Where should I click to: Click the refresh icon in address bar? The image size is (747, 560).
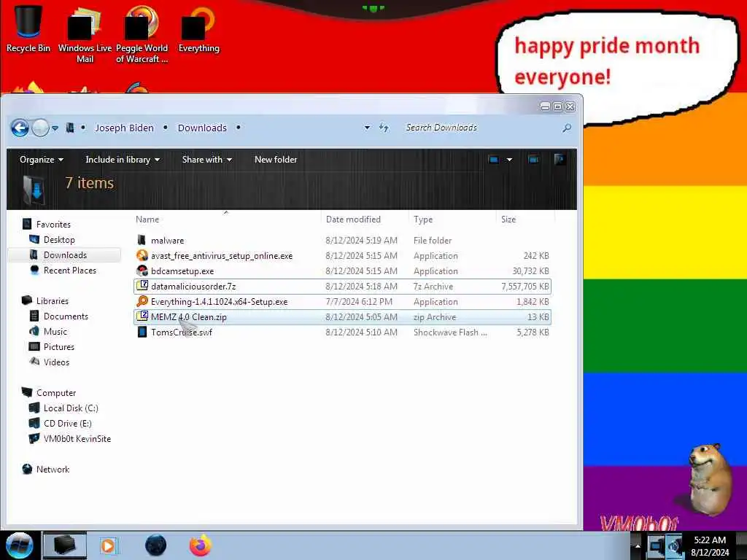(384, 128)
